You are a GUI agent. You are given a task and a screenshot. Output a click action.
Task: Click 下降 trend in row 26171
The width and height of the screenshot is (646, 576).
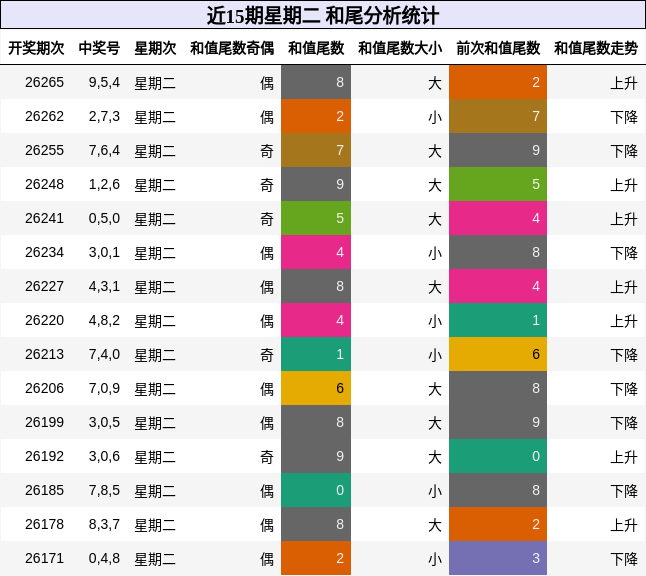point(624,559)
